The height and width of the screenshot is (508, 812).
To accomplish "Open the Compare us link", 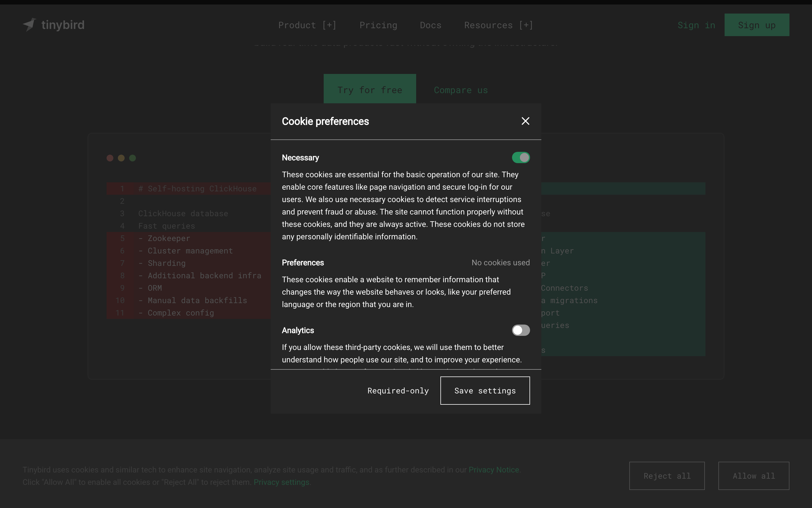I will tap(461, 90).
